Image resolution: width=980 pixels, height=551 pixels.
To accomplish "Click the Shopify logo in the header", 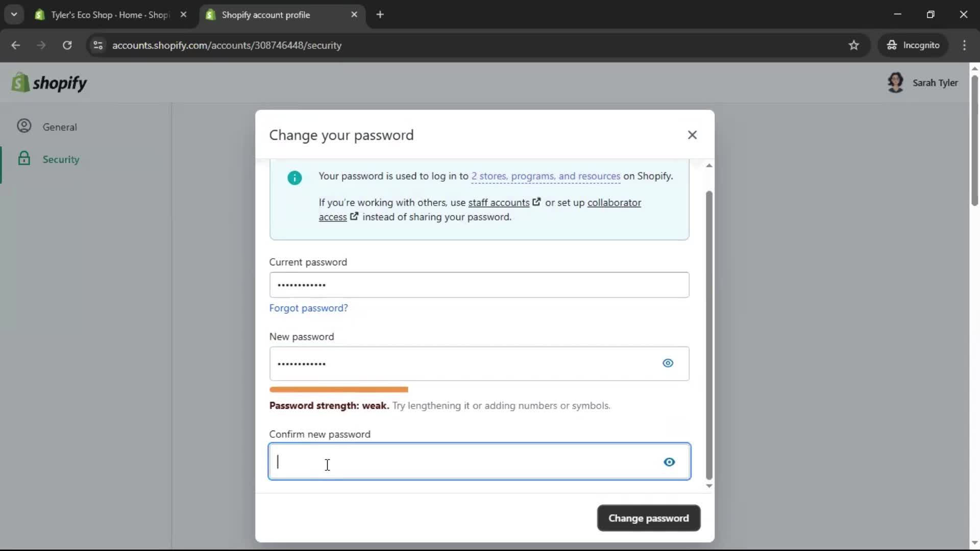I will pyautogui.click(x=50, y=82).
